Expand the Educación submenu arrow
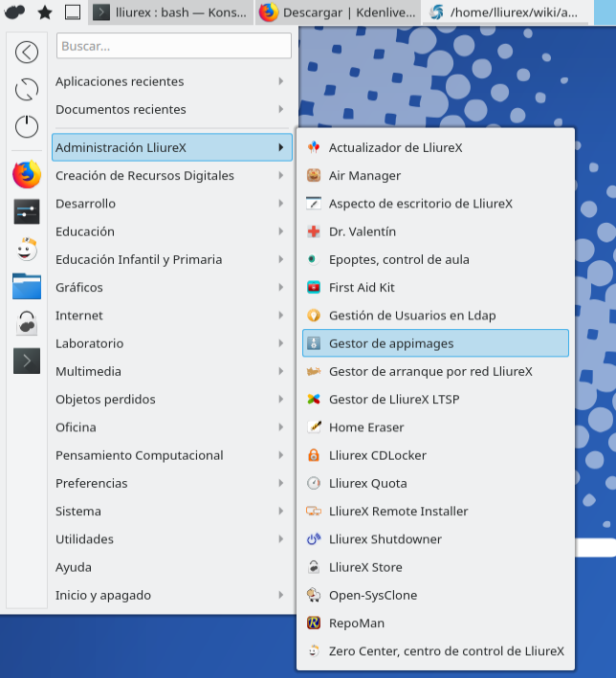Viewport: 616px width, 678px height. 281,231
